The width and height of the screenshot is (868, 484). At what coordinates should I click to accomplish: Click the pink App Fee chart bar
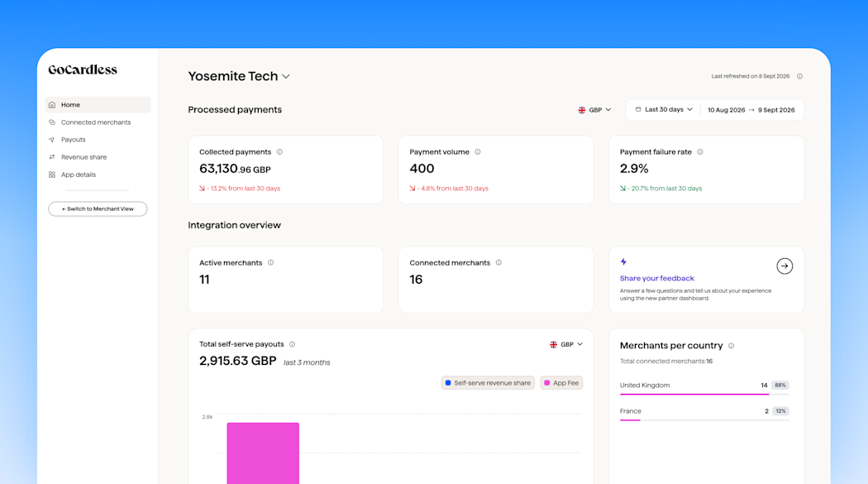(x=263, y=453)
